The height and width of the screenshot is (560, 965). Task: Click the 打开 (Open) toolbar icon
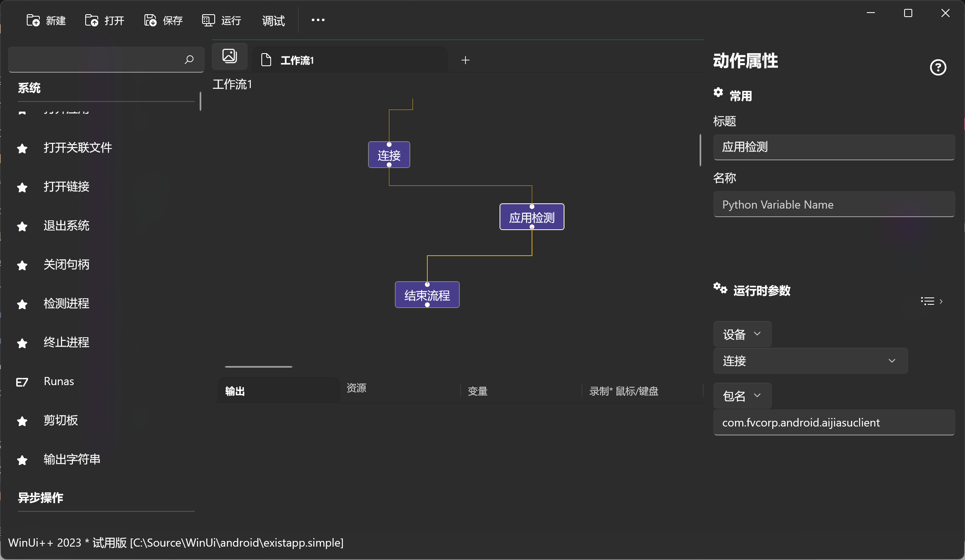92,20
